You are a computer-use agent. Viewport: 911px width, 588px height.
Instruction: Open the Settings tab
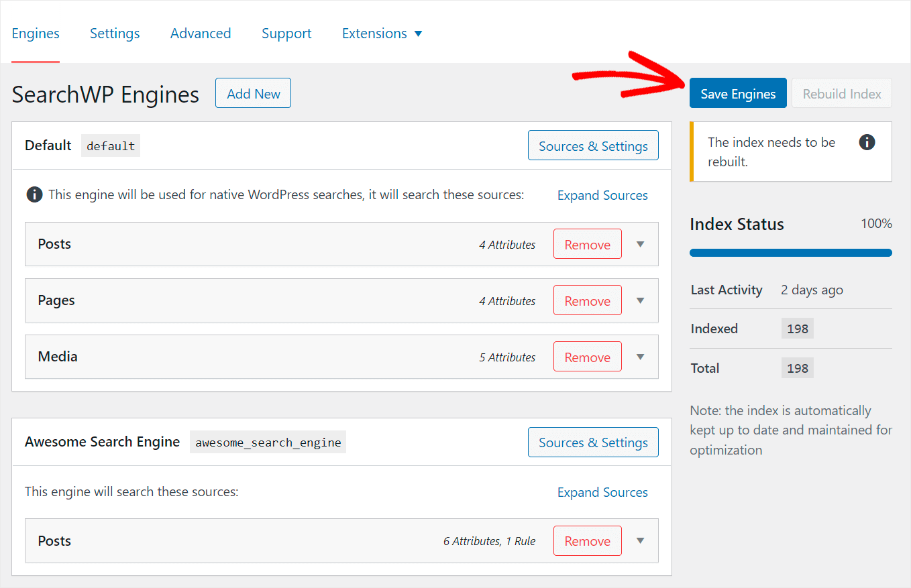[115, 34]
